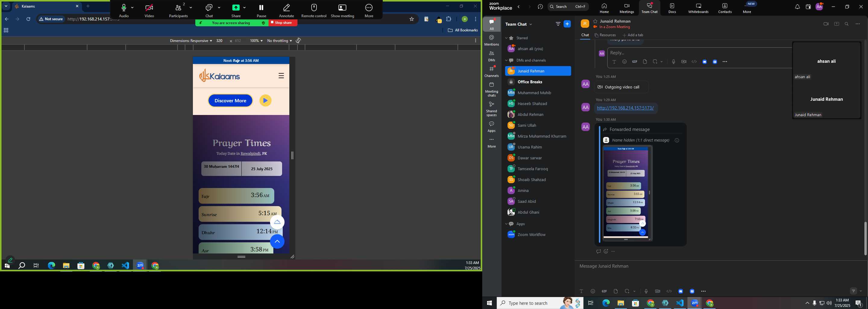Viewport: 868px width, 309px height.
Task: Click the rotate device icon
Action: coord(298,40)
